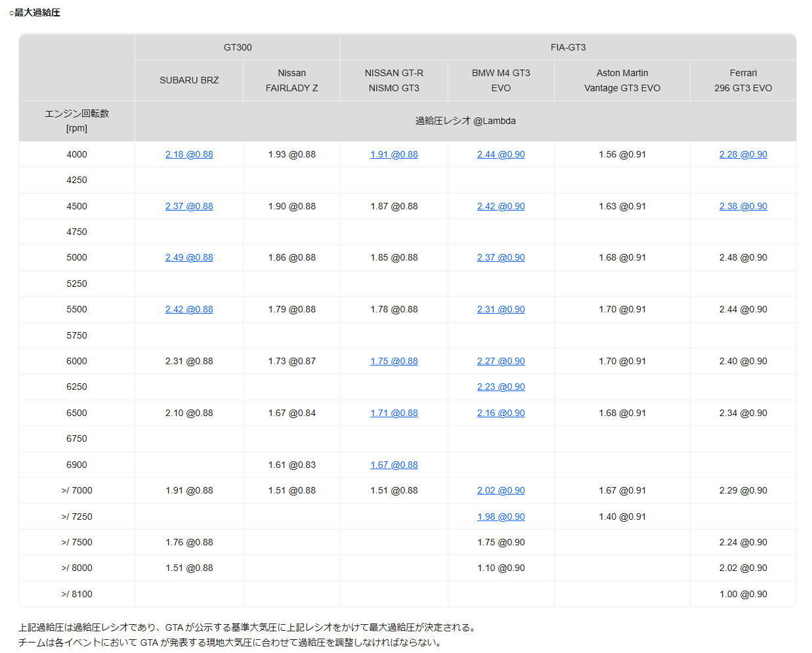Select the 6900 rpm row label
The image size is (812, 653).
coord(77,465)
